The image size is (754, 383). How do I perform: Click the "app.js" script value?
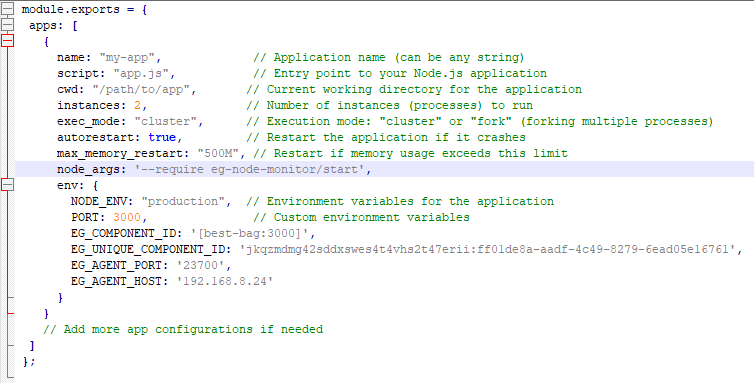[141, 74]
